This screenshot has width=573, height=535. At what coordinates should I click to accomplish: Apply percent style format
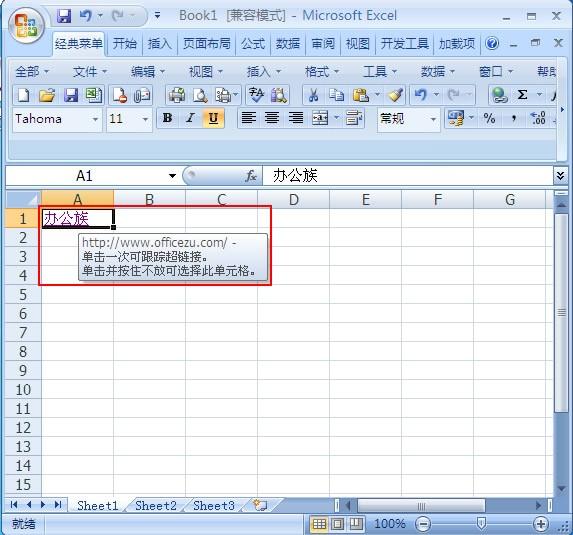(x=489, y=118)
